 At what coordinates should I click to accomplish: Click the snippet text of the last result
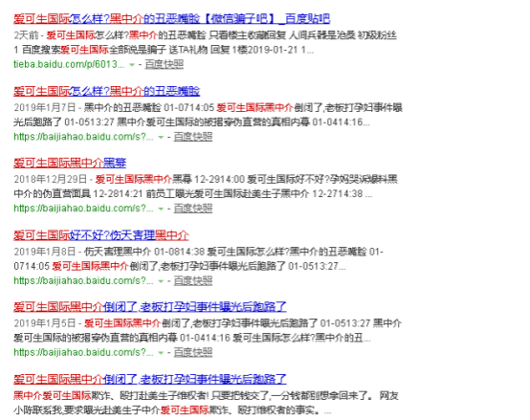click(207, 403)
